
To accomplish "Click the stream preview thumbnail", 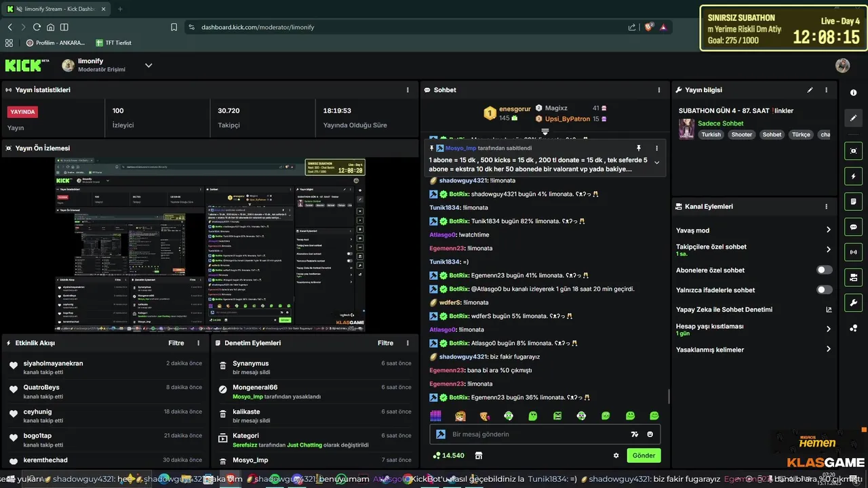I will coord(210,245).
